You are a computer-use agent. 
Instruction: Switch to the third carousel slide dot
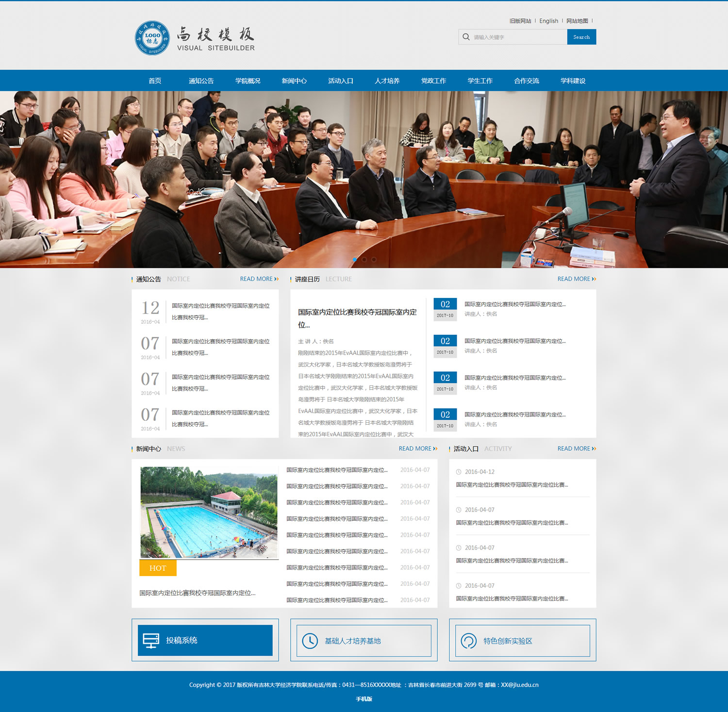coord(374,260)
